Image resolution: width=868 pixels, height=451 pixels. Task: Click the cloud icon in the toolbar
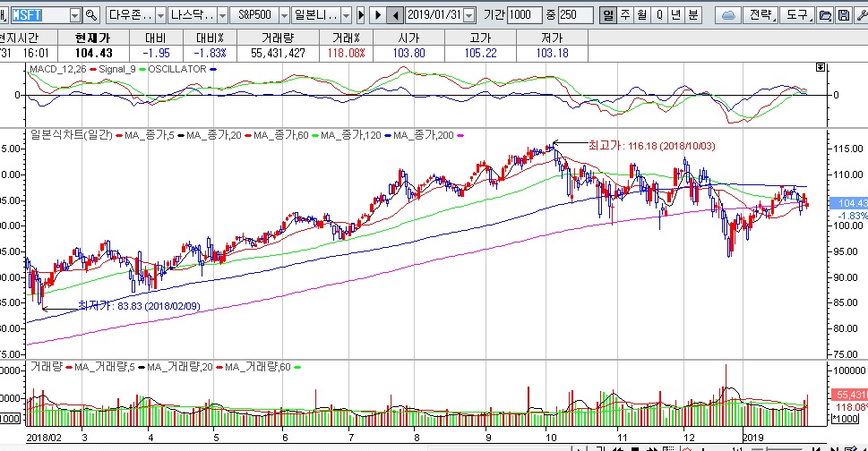click(728, 15)
